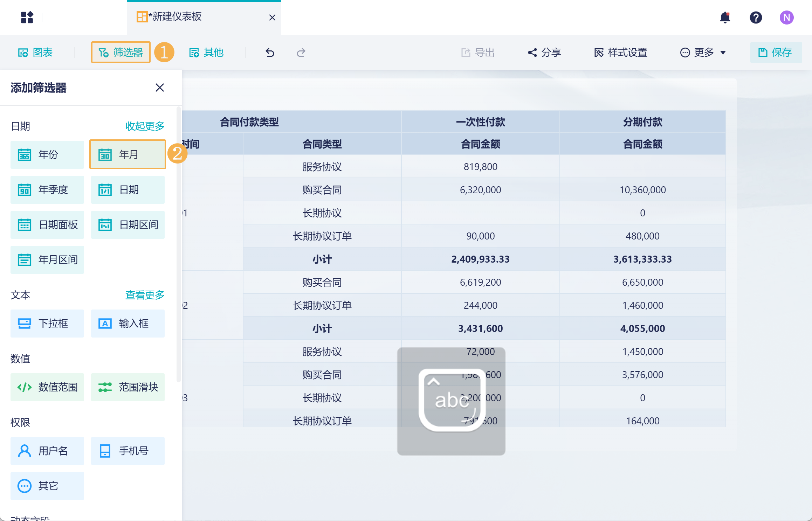Expand the 更多 dropdown menu
Viewport: 812px width, 521px height.
pyautogui.click(x=703, y=53)
